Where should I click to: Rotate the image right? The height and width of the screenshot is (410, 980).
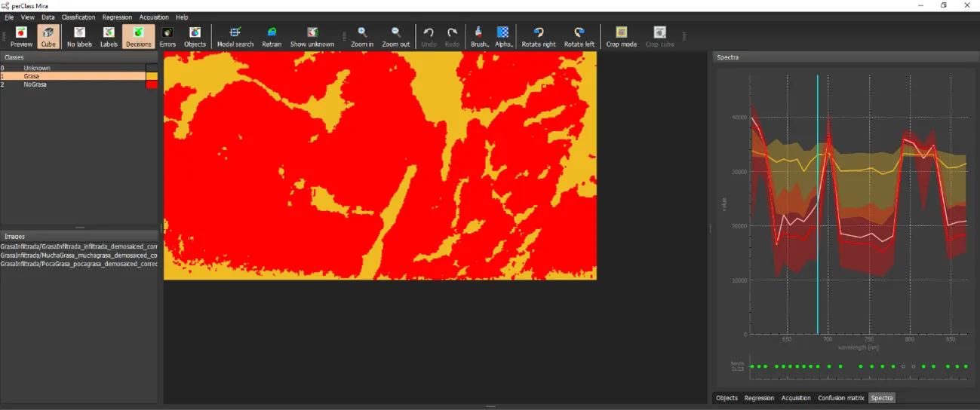539,36
